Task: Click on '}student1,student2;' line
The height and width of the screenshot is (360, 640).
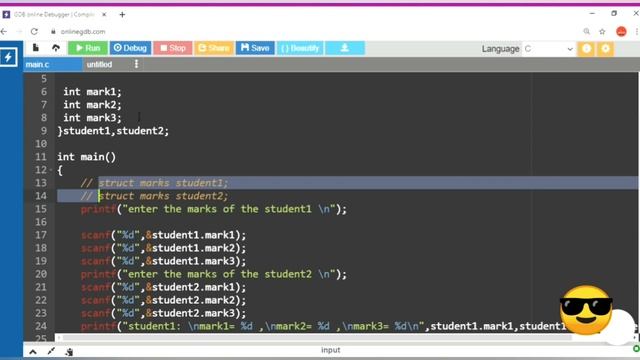Action: point(113,131)
